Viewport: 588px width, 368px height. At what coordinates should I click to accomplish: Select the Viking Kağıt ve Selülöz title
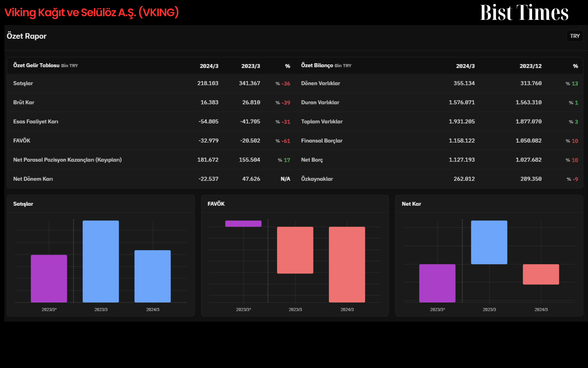(92, 13)
